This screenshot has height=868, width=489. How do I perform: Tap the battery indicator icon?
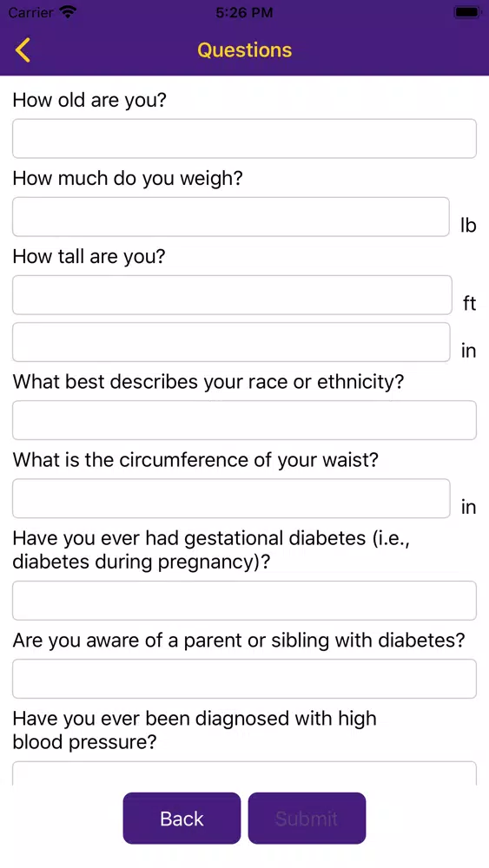coord(466,12)
